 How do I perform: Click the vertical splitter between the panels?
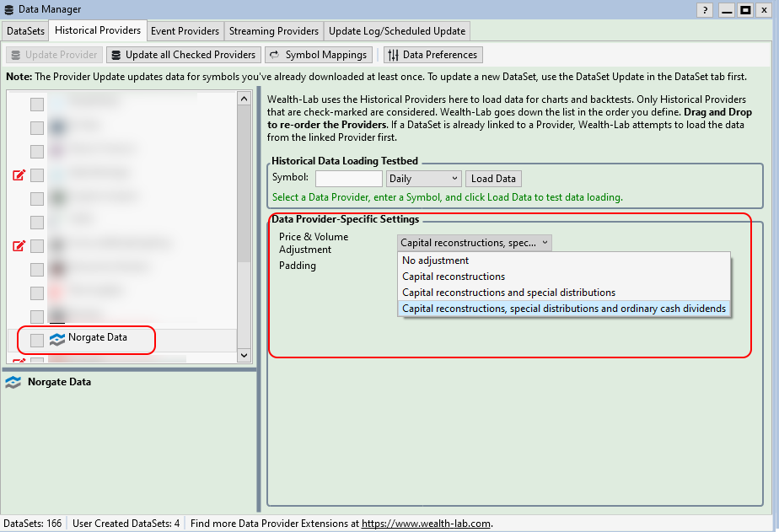tap(259, 299)
